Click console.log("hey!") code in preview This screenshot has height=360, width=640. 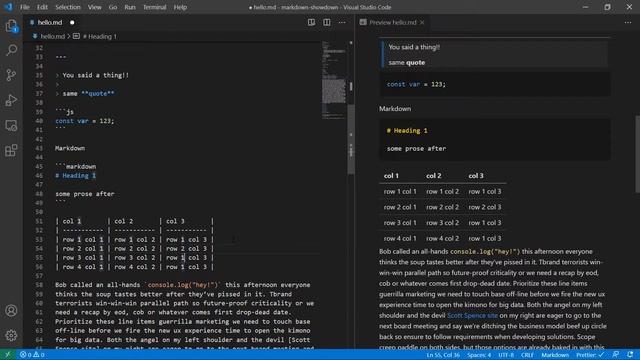tap(485, 251)
